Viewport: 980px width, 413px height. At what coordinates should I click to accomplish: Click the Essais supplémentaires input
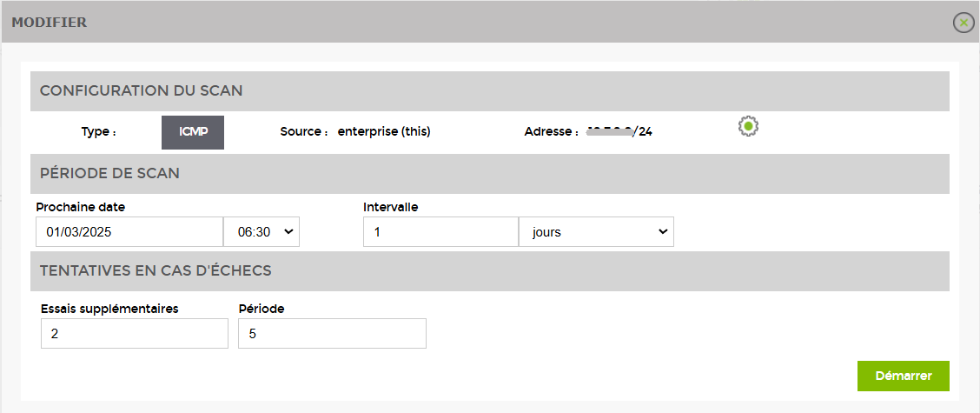pyautogui.click(x=135, y=334)
